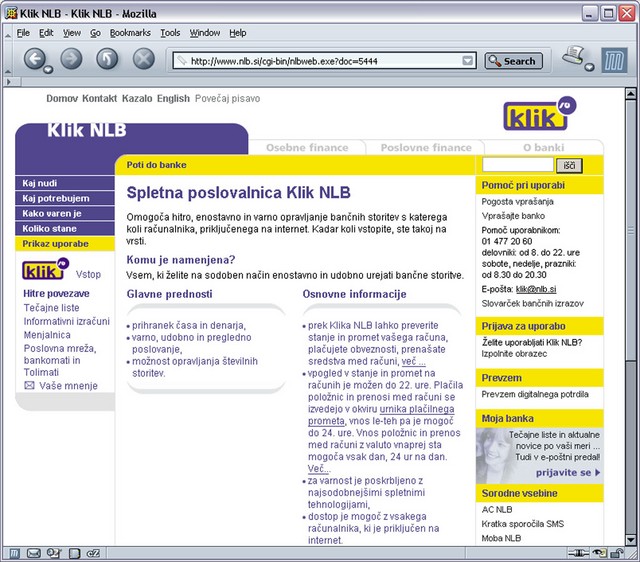Click the large klik logo at top right

[540, 114]
